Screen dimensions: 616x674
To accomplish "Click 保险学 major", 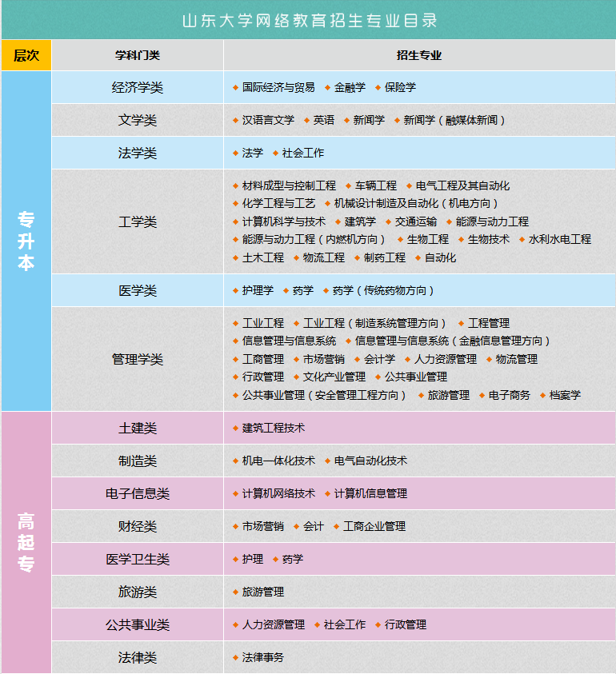I will 400,87.
